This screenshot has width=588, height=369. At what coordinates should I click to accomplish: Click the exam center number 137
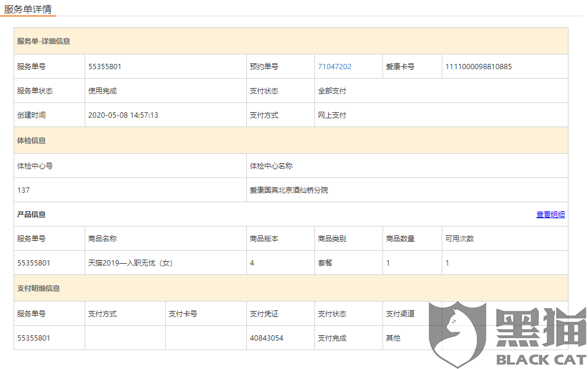23,190
